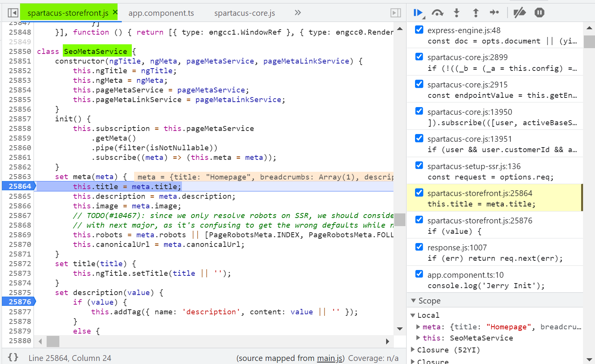Collapse the Local scope

pos(413,315)
